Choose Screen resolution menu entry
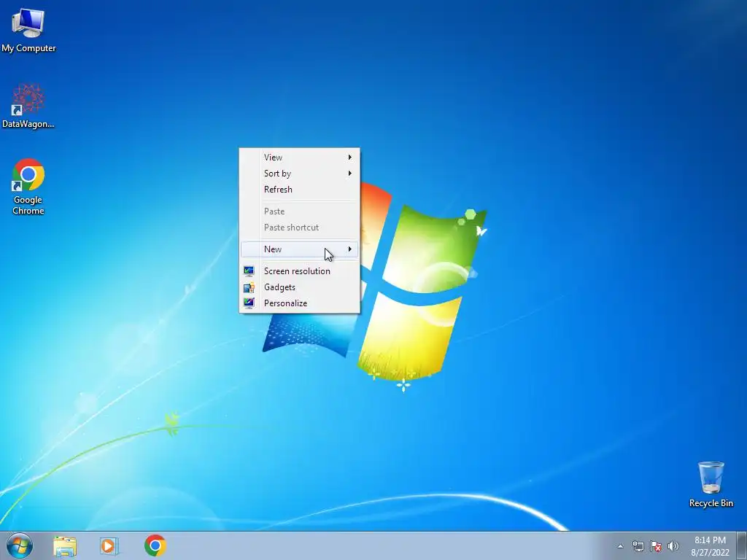The height and width of the screenshot is (560, 747). (x=299, y=271)
